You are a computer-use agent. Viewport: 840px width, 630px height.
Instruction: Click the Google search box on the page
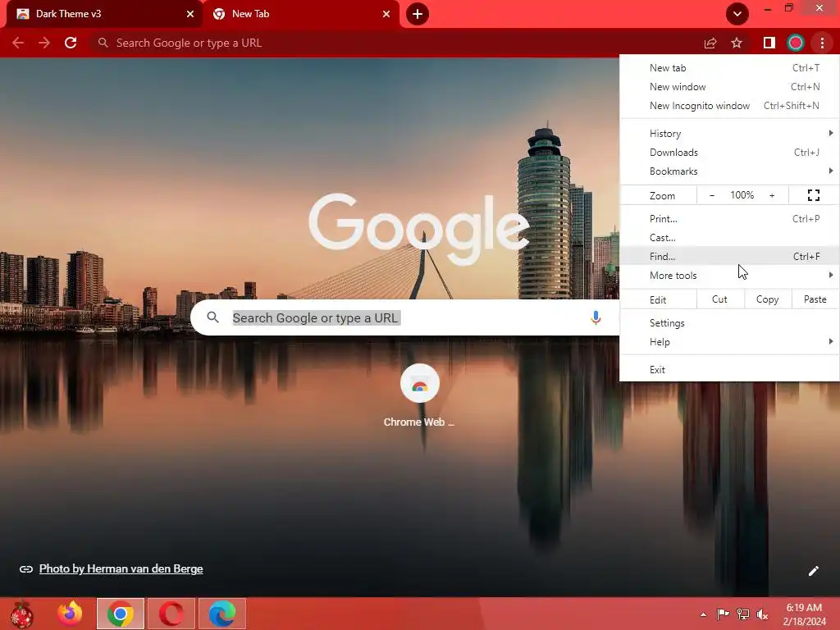point(404,317)
